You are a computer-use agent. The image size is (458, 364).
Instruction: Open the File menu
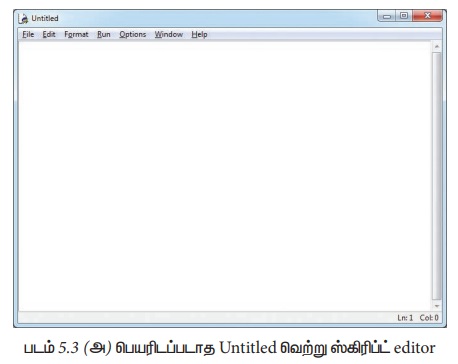point(28,34)
